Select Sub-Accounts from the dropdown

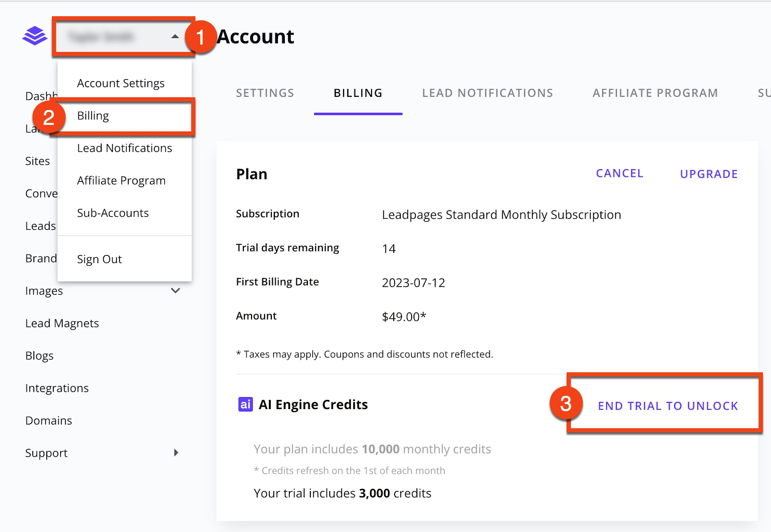113,213
